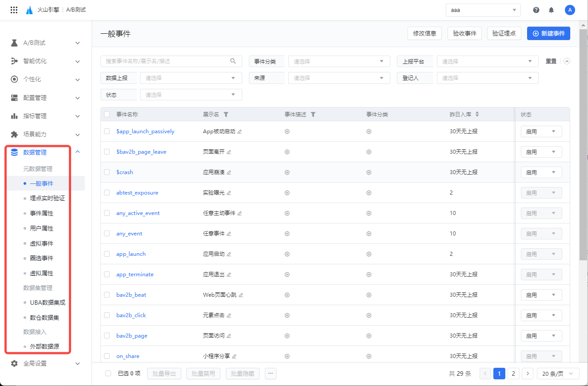Screen dimensions: 588x386
Task: Open the user avatar A menu
Action: click(570, 10)
